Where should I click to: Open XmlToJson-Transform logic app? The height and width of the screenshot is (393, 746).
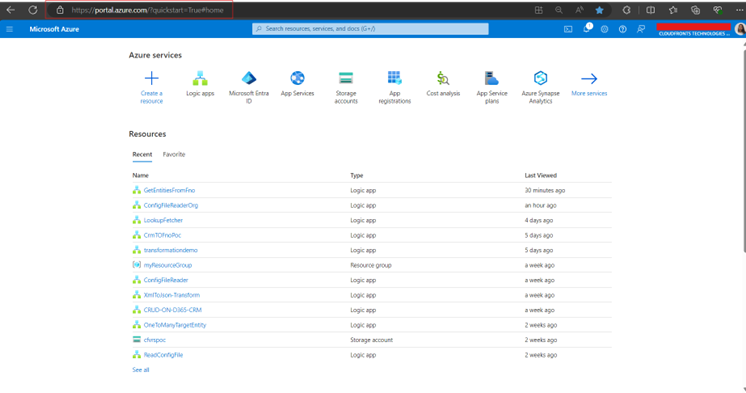point(172,295)
